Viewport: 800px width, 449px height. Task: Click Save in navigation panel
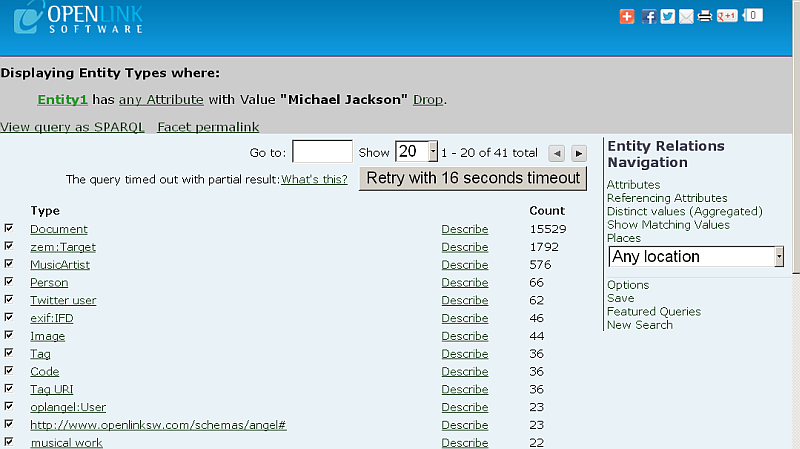(620, 298)
